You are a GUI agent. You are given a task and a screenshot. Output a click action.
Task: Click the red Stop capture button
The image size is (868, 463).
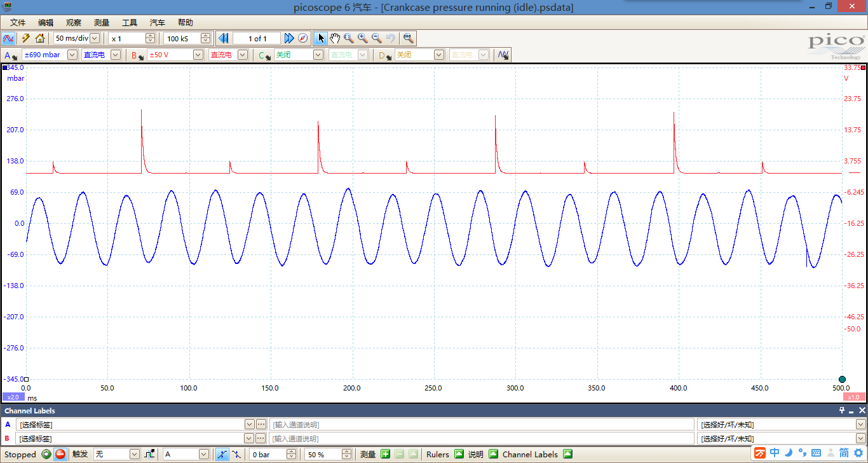pos(60,454)
